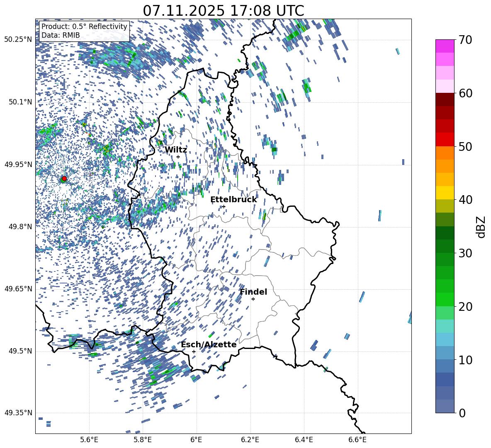Viewport: 491px width, 448px height.
Task: Click the 6.4°E longitude label
Action: (304, 440)
